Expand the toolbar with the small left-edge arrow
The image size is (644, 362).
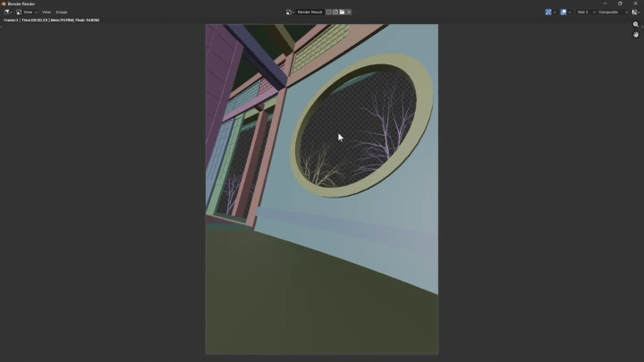pos(1,27)
